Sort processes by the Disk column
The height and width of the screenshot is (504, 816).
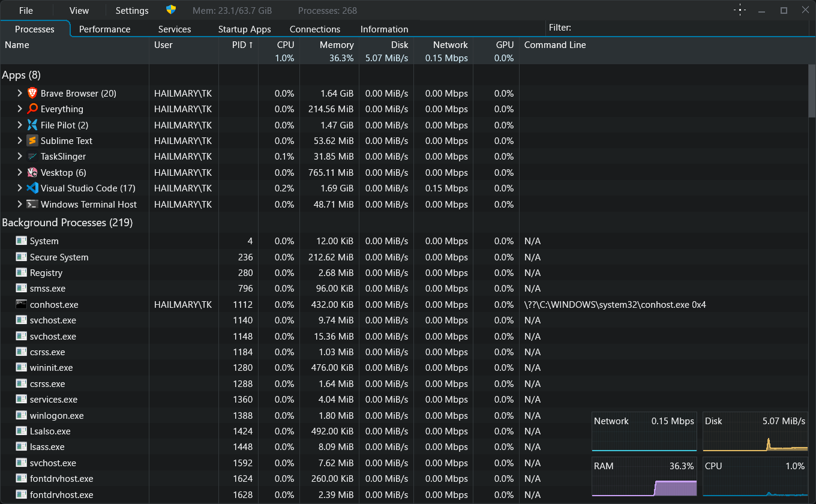[x=386, y=51]
